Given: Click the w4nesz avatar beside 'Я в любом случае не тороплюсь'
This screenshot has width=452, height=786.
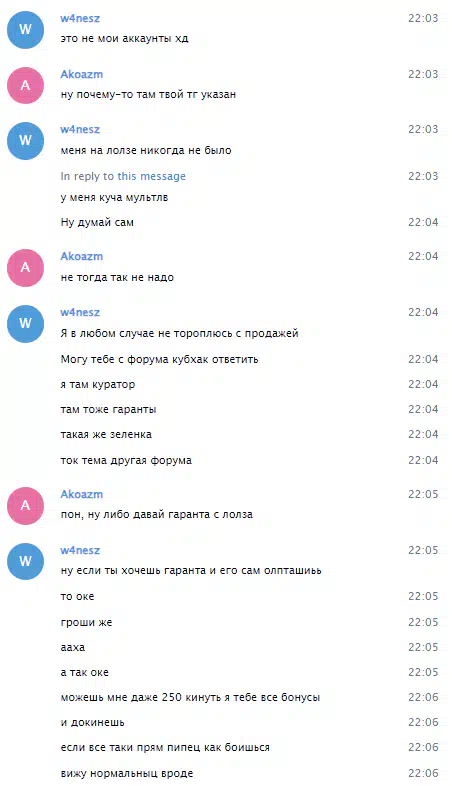Looking at the screenshot, I should coord(25,324).
